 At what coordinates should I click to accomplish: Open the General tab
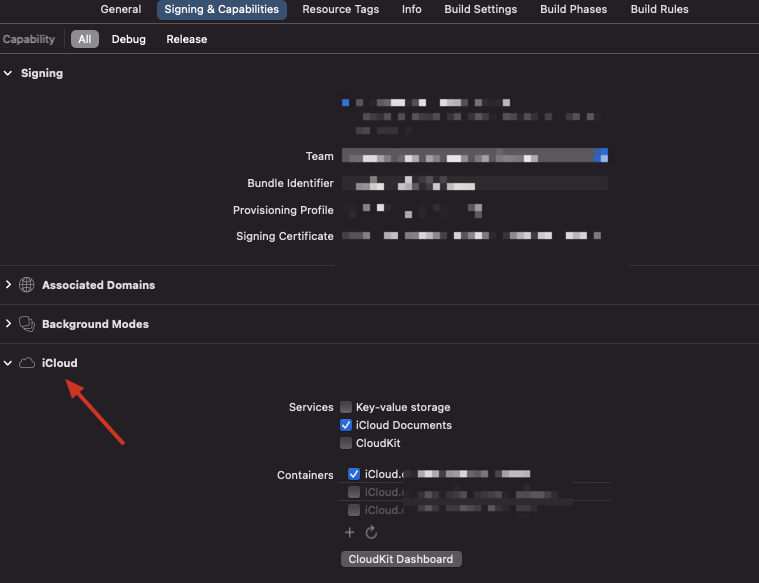(121, 9)
